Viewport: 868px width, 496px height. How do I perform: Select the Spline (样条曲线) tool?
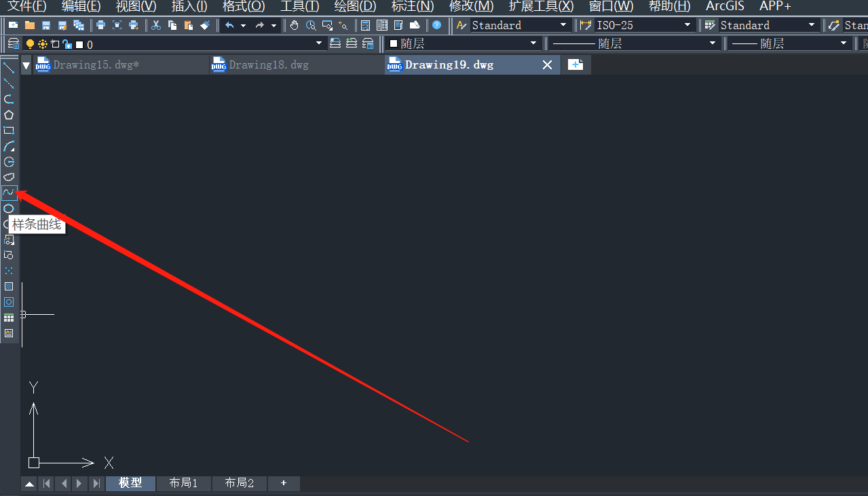(9, 193)
